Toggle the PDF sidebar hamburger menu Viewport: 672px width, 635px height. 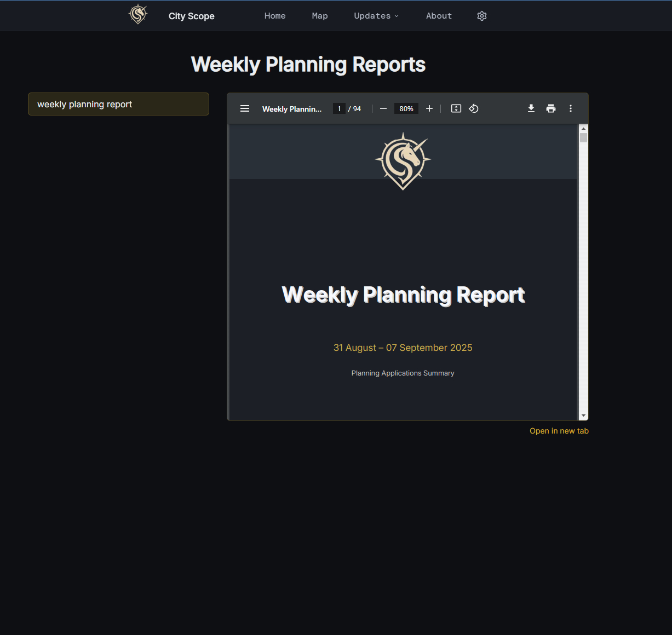(x=245, y=108)
